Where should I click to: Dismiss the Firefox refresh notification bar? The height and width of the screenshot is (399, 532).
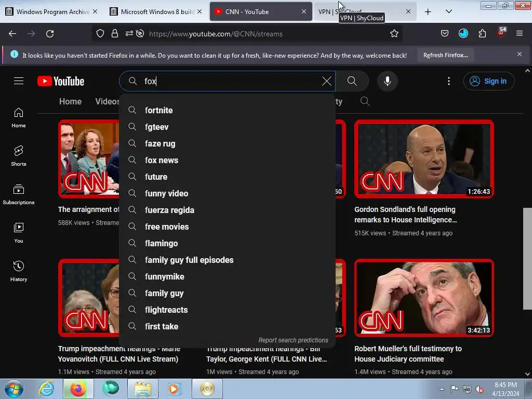pos(519,54)
